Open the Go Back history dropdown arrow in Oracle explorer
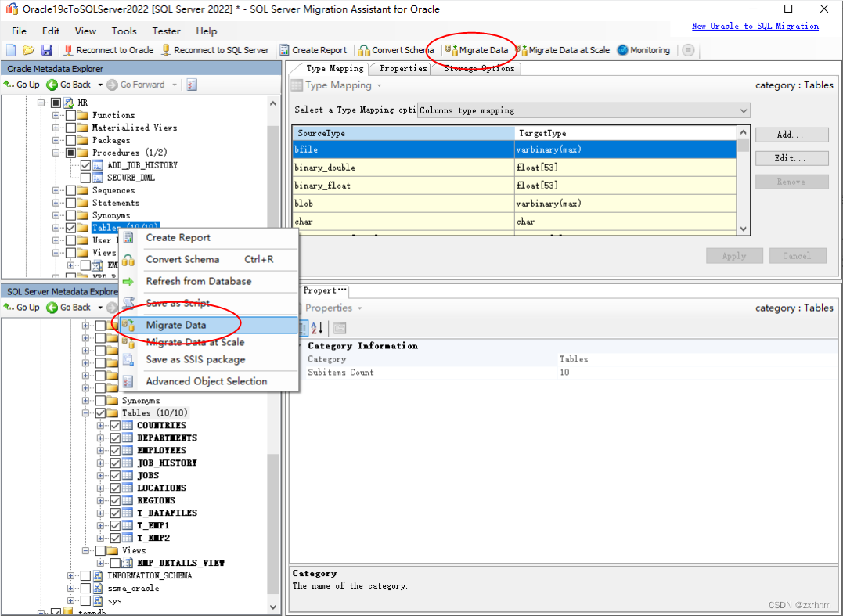Viewport: 843px width, 616px height. tap(100, 85)
